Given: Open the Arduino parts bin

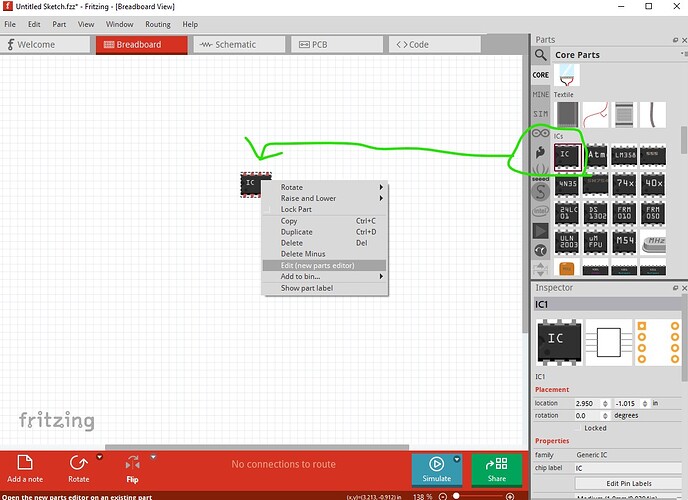Looking at the screenshot, I should (541, 133).
